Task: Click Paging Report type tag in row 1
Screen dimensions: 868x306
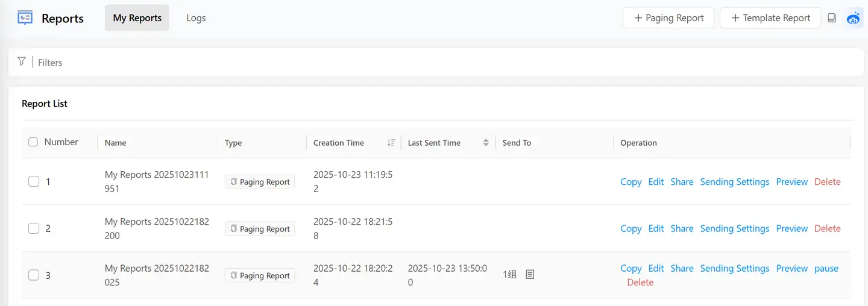Action: pos(260,182)
